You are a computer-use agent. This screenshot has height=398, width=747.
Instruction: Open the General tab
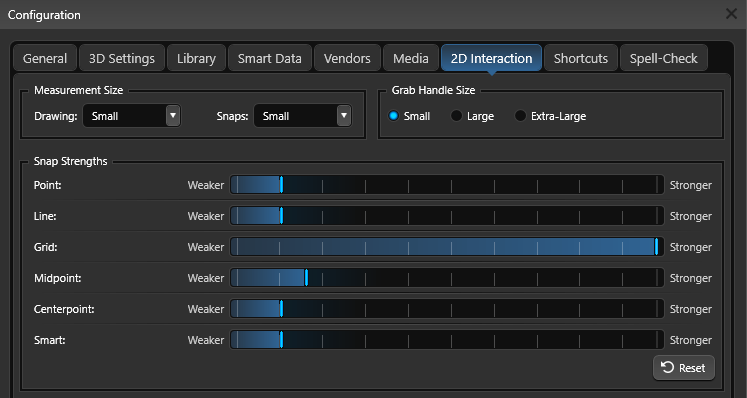point(45,58)
